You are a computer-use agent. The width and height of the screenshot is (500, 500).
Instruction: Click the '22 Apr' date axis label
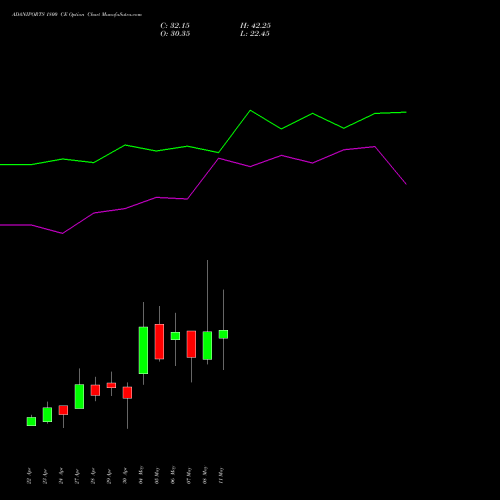click(x=29, y=476)
